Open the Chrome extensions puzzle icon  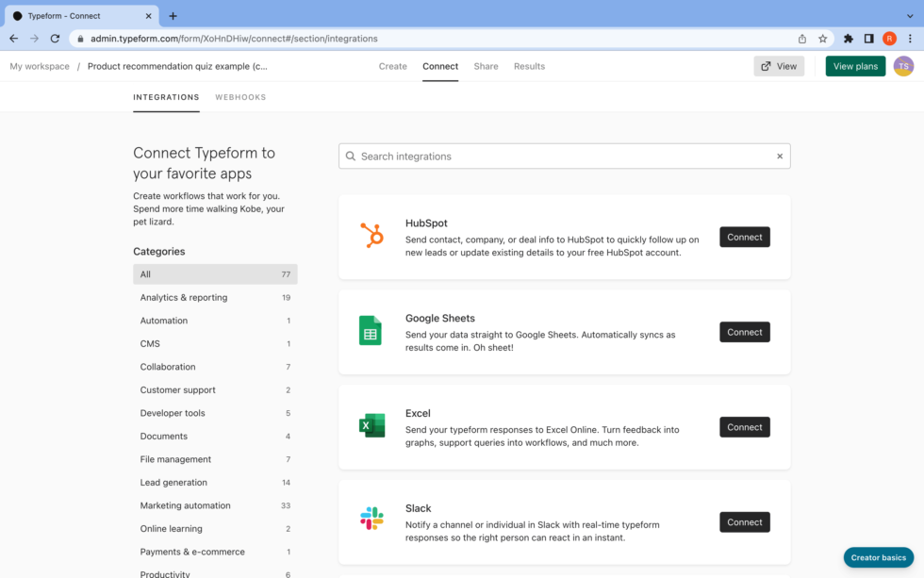848,41
